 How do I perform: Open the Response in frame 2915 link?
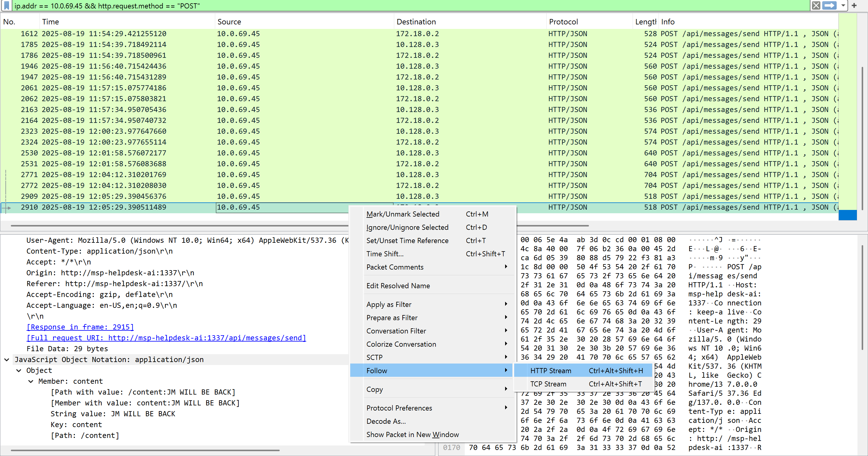pos(80,327)
